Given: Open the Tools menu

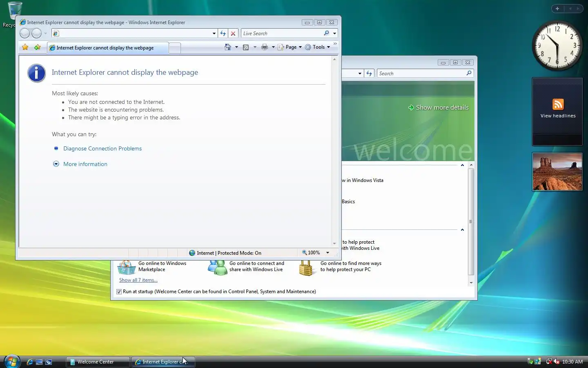Looking at the screenshot, I should point(317,47).
